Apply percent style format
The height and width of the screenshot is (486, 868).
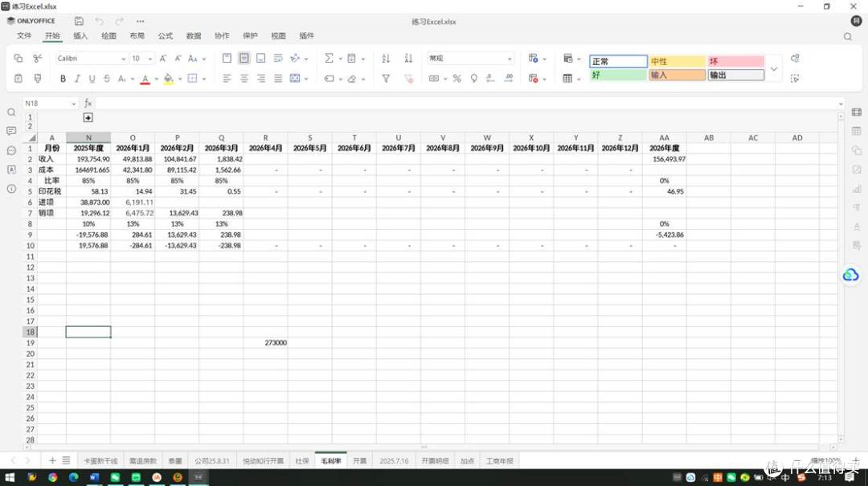click(457, 79)
